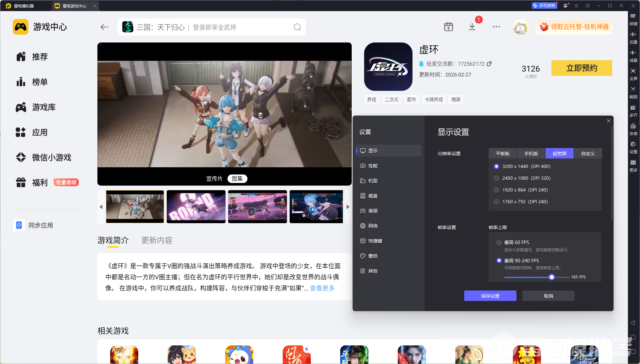Open the download manager icon

coord(472,27)
